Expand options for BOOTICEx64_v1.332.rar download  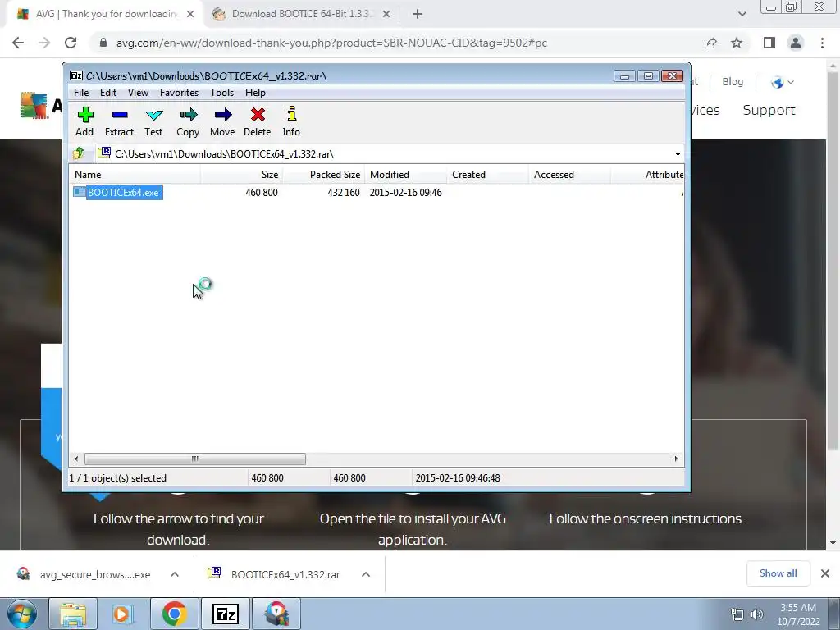366,574
